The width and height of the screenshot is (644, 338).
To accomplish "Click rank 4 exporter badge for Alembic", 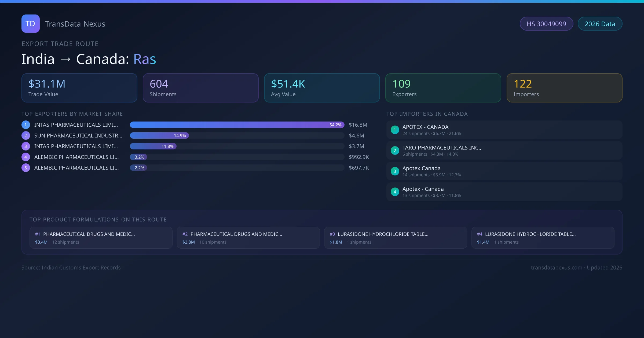I will pos(26,157).
